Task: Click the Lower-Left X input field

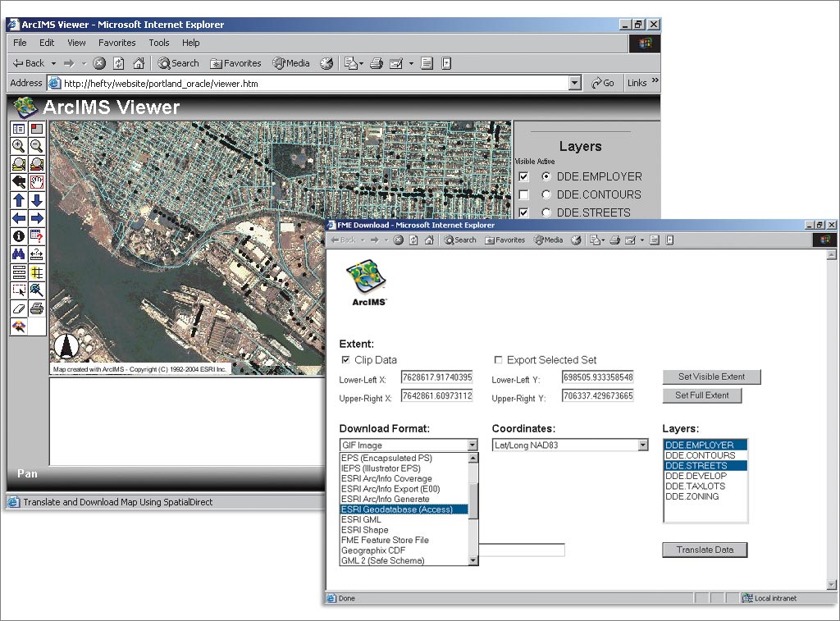Action: (x=436, y=377)
